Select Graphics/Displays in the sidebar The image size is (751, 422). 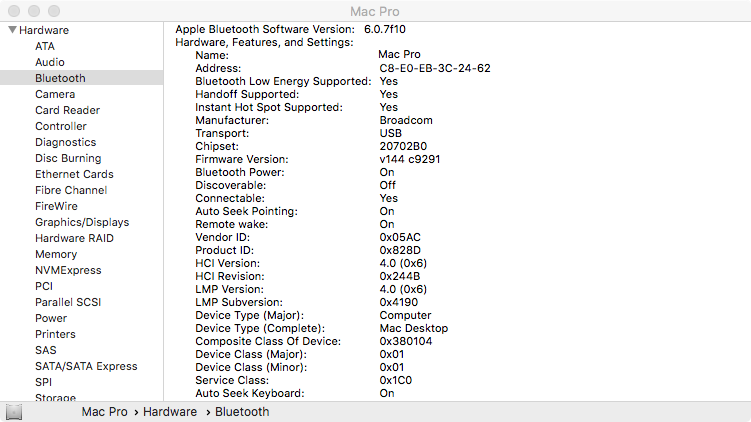[x=82, y=222]
